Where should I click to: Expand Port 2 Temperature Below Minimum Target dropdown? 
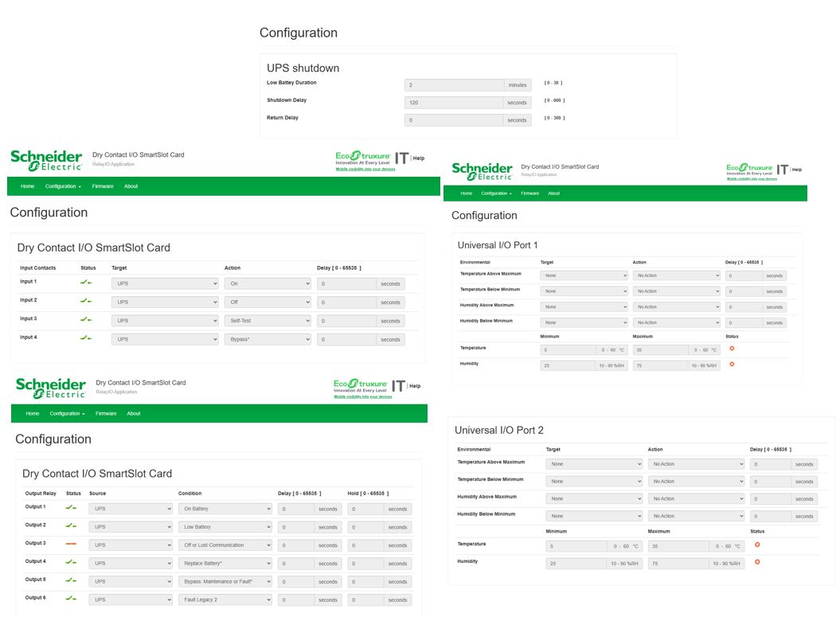pyautogui.click(x=594, y=482)
